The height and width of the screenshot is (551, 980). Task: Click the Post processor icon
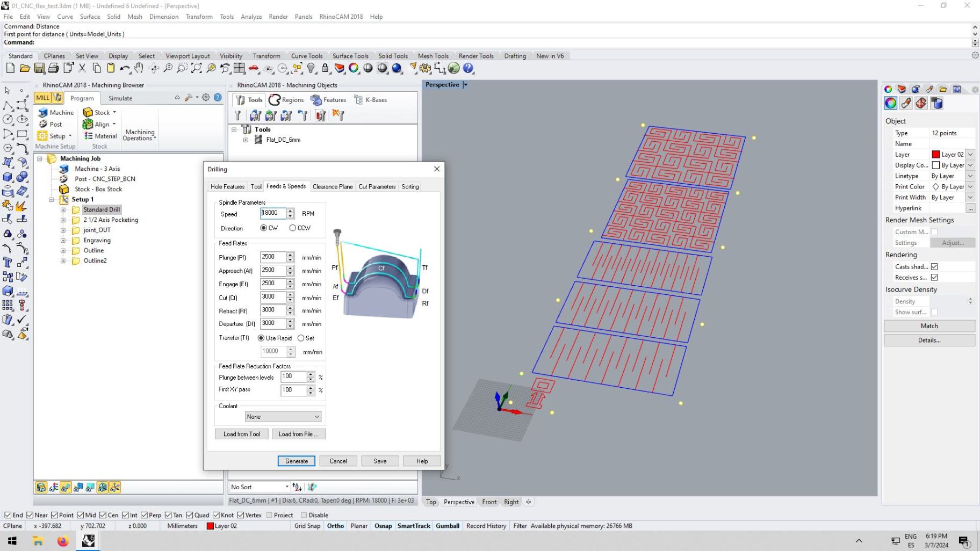[43, 124]
